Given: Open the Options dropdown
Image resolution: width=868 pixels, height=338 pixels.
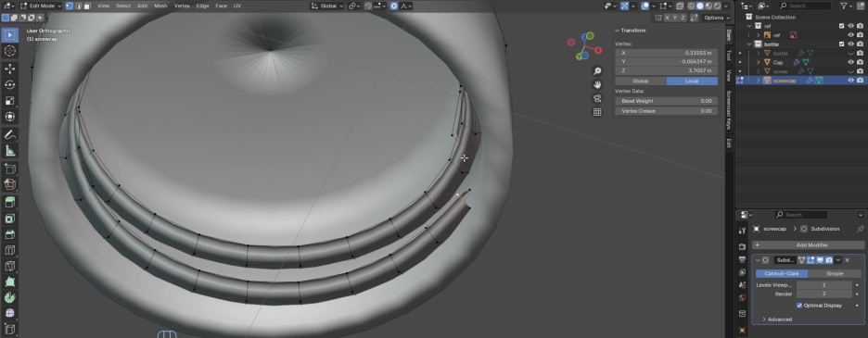Looking at the screenshot, I should click(717, 18).
